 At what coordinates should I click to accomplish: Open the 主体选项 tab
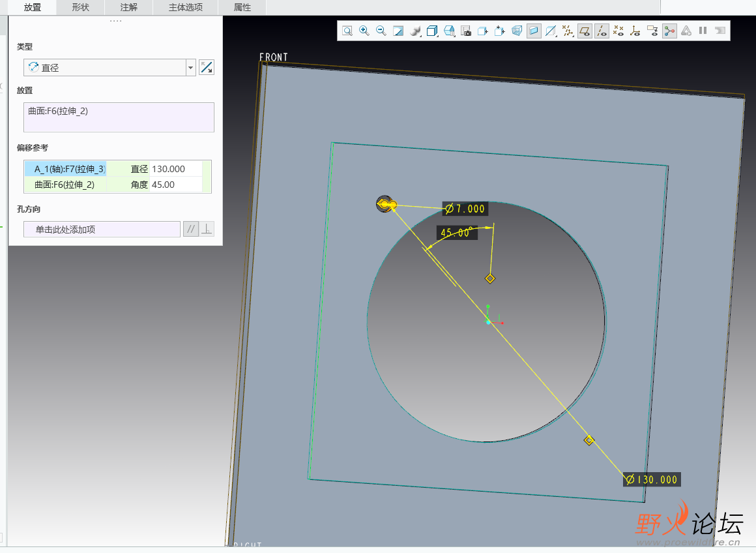pyautogui.click(x=186, y=7)
